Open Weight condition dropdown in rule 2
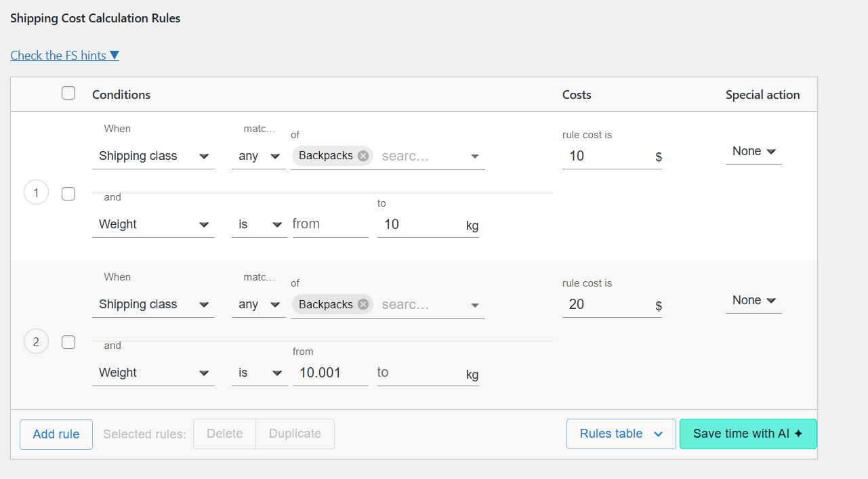 click(153, 373)
